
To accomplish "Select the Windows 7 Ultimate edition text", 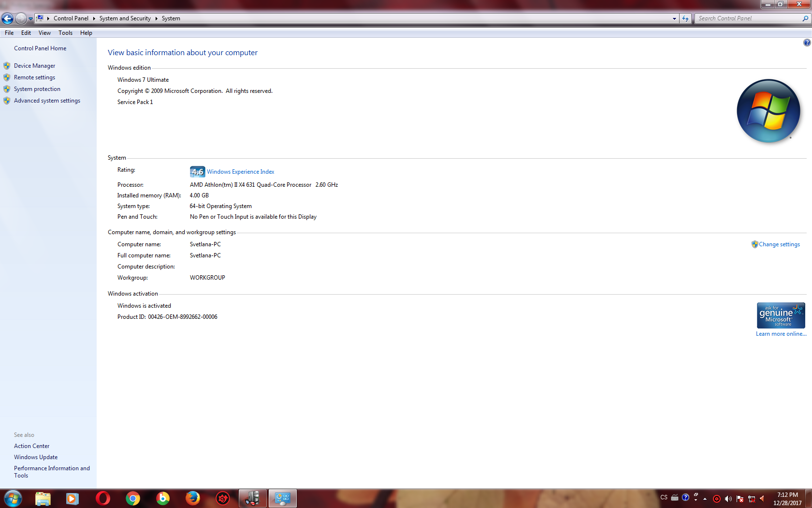I will click(x=143, y=80).
